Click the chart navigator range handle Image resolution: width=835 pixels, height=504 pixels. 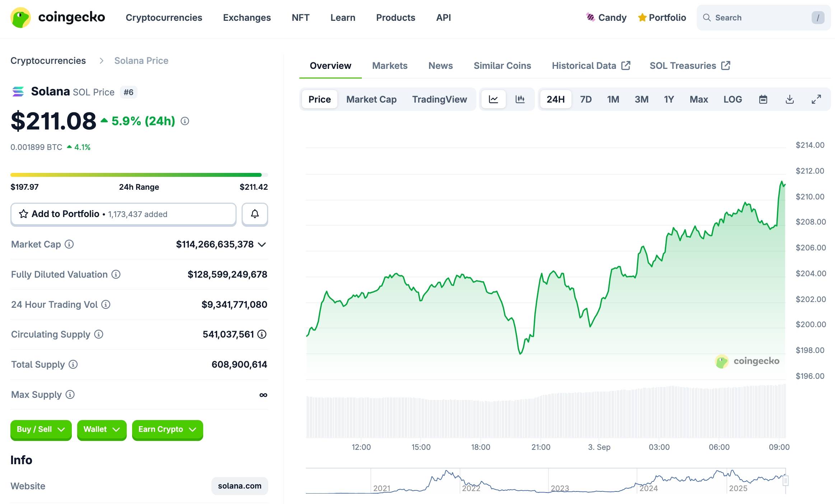785,481
